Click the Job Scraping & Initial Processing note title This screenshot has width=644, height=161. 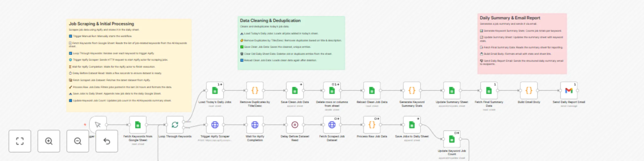tap(101, 24)
